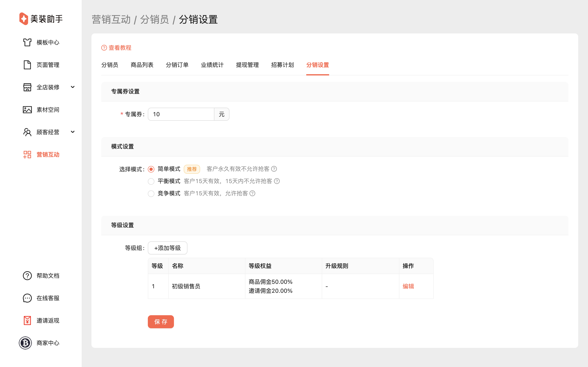Open 商家中心 bitcoin avatar icon

pyautogui.click(x=25, y=343)
